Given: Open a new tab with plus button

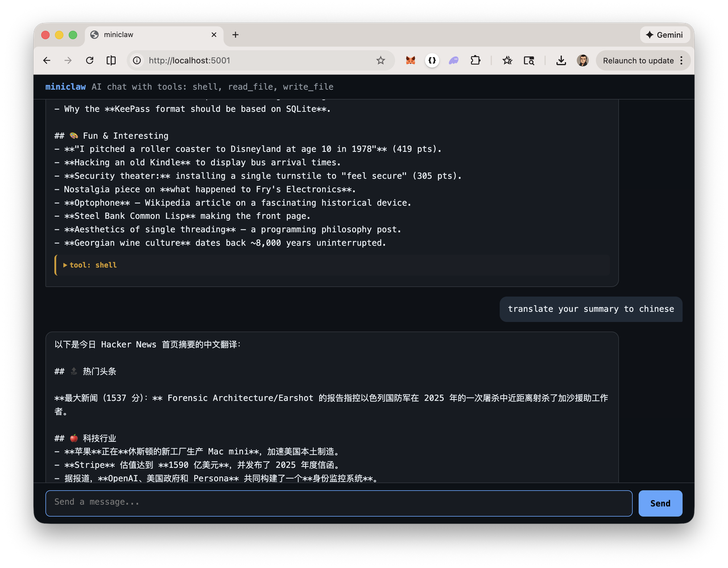Looking at the screenshot, I should [235, 35].
